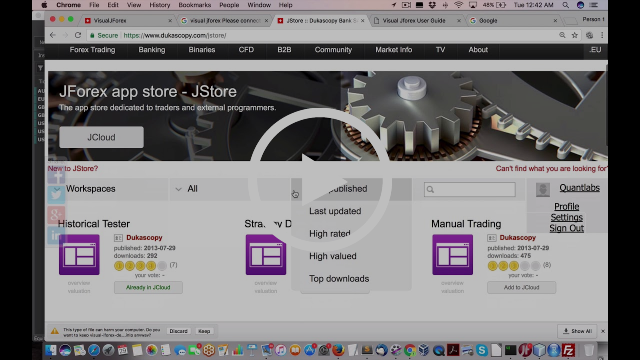Rate Historical Tester with the fifth star
The image size is (640, 360).
[162, 266]
